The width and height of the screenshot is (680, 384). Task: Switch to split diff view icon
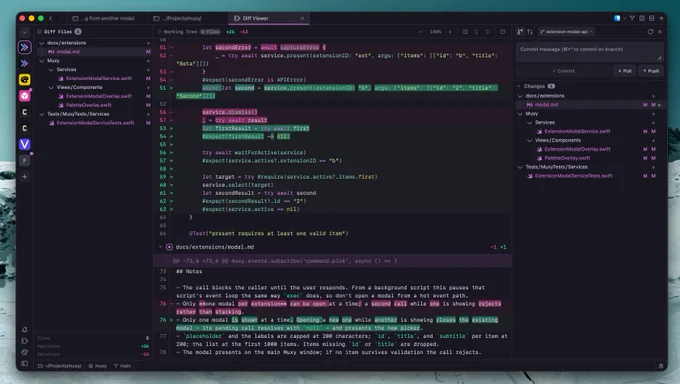[x=465, y=32]
